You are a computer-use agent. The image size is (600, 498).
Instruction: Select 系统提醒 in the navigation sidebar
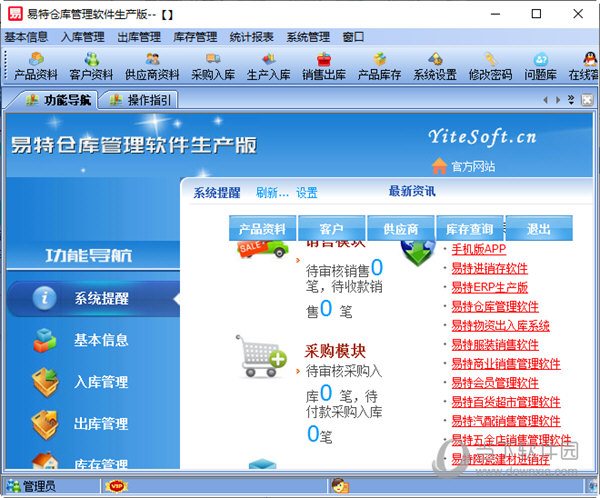(x=93, y=299)
